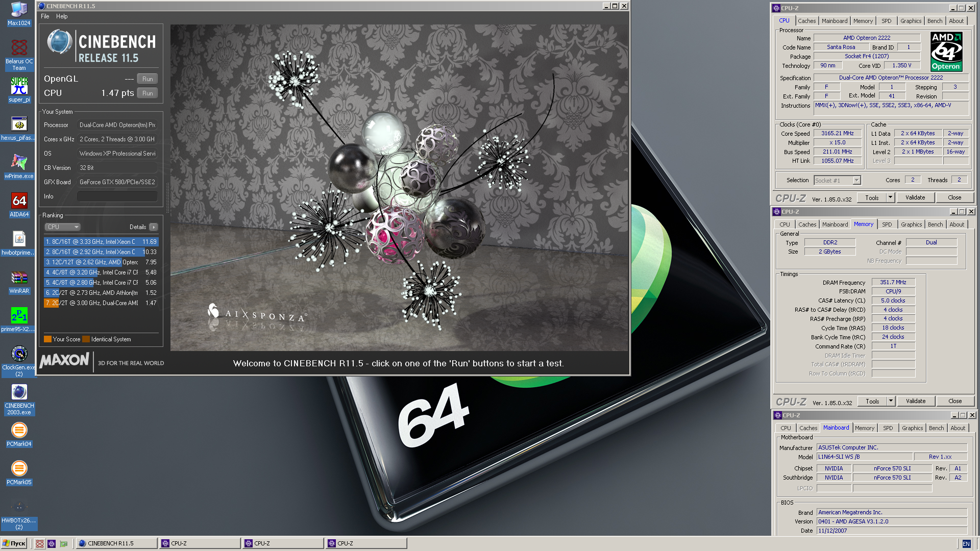
Task: Click the rendered Cinebench scene image
Action: 399,188
